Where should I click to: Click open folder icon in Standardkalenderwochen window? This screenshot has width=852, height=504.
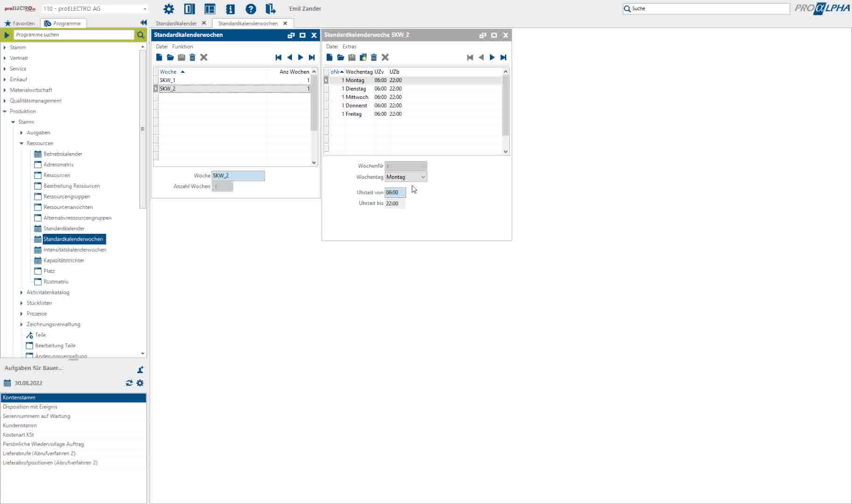tap(170, 57)
